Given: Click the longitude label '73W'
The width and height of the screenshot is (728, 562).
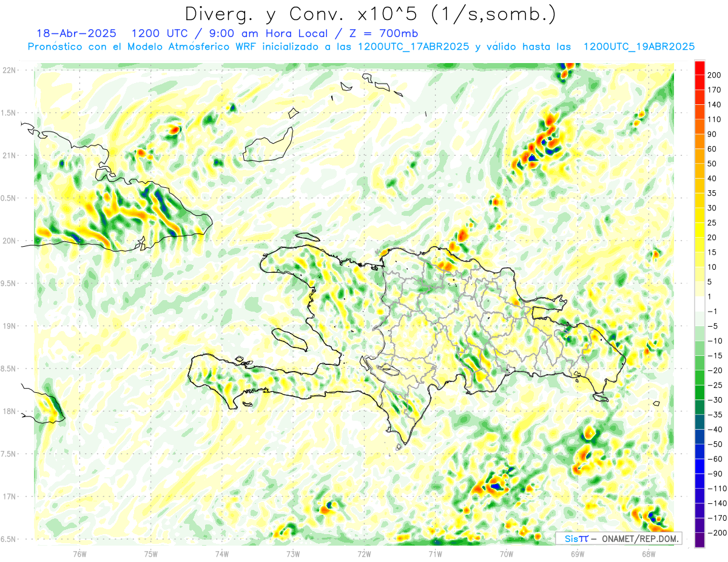Looking at the screenshot, I should pyautogui.click(x=293, y=554).
